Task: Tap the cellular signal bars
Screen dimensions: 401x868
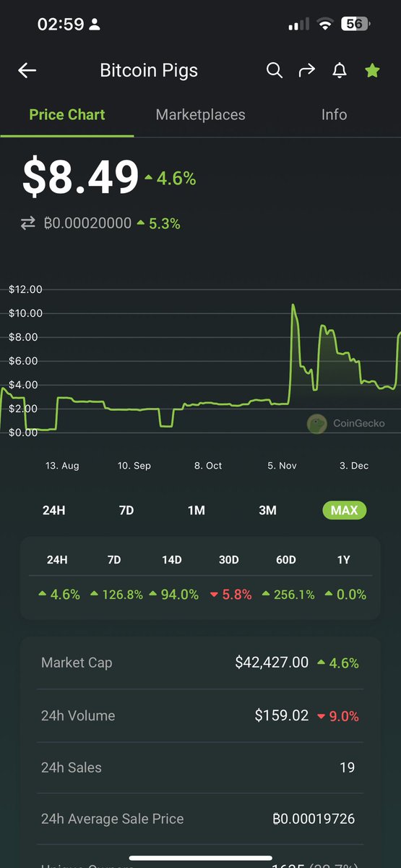Action: coord(298,25)
